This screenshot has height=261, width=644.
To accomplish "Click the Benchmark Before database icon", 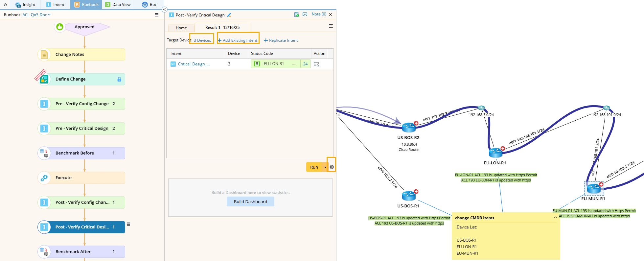I will [44, 153].
